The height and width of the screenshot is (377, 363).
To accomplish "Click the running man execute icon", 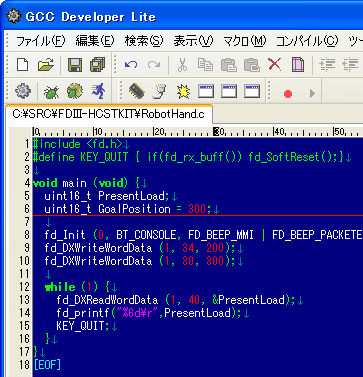I will coord(98,91).
